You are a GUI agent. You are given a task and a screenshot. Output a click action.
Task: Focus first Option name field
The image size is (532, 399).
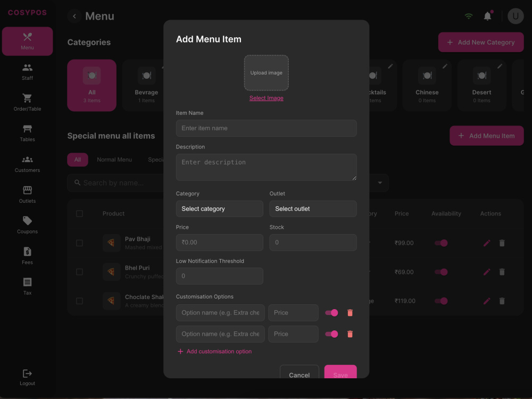220,313
